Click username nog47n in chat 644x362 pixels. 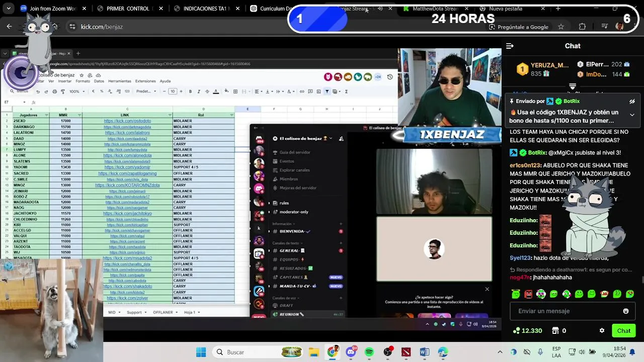coord(519,278)
